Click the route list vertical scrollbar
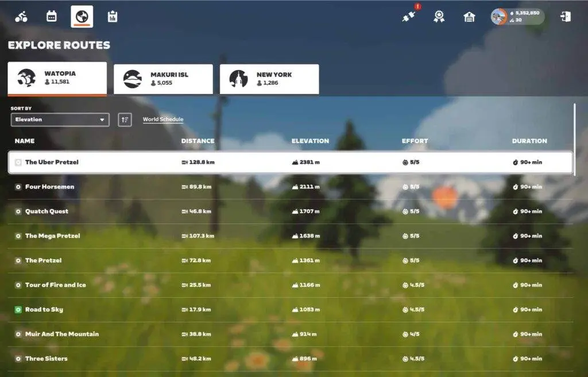Screen dimensions: 588x377 click(574, 140)
